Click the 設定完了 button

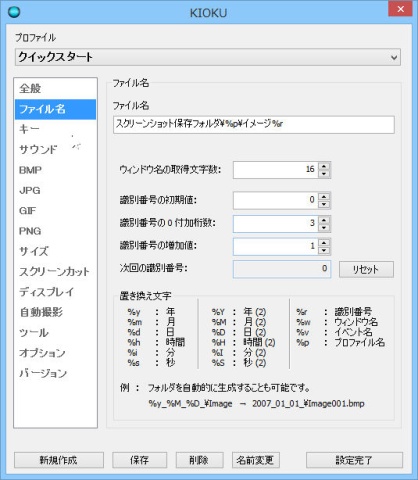click(354, 460)
